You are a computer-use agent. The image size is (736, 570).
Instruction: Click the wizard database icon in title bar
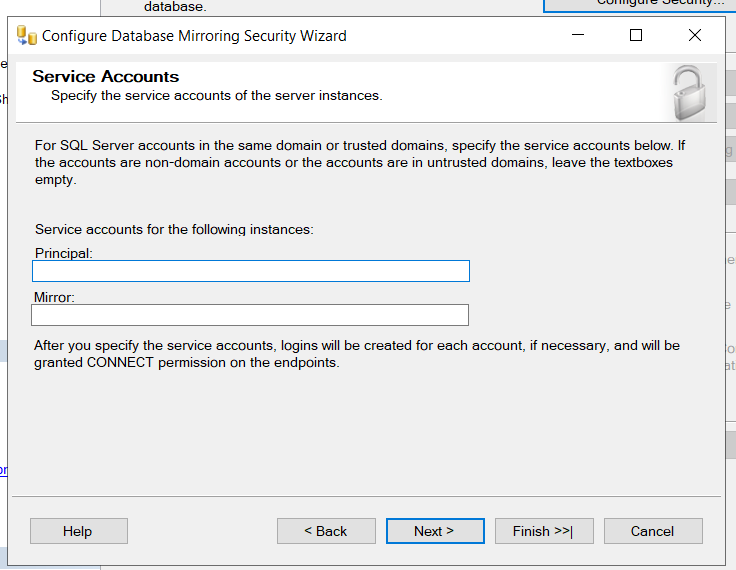click(x=26, y=36)
